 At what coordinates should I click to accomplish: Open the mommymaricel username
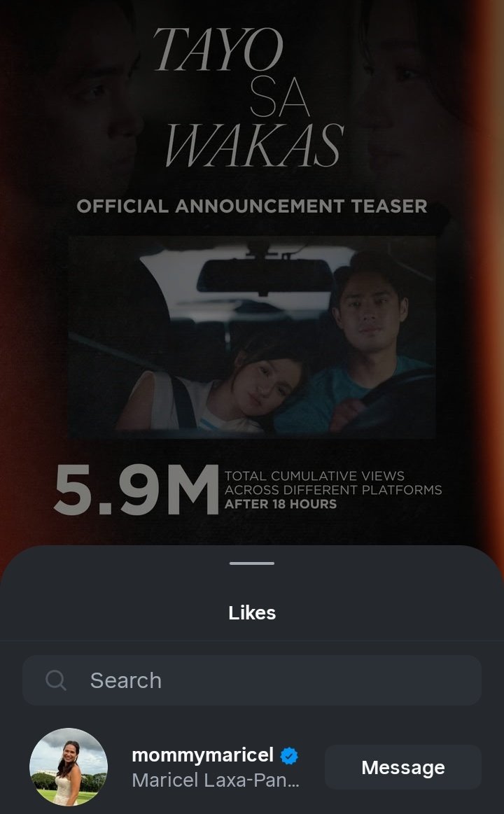click(x=202, y=755)
